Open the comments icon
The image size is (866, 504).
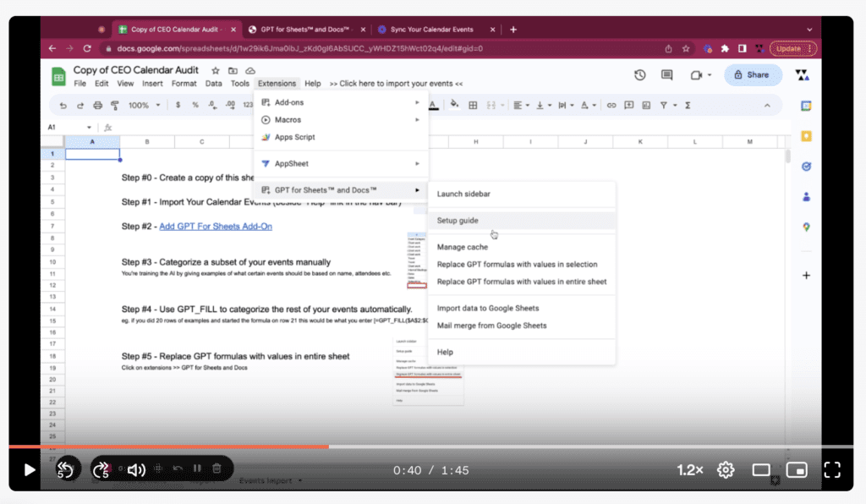click(666, 74)
